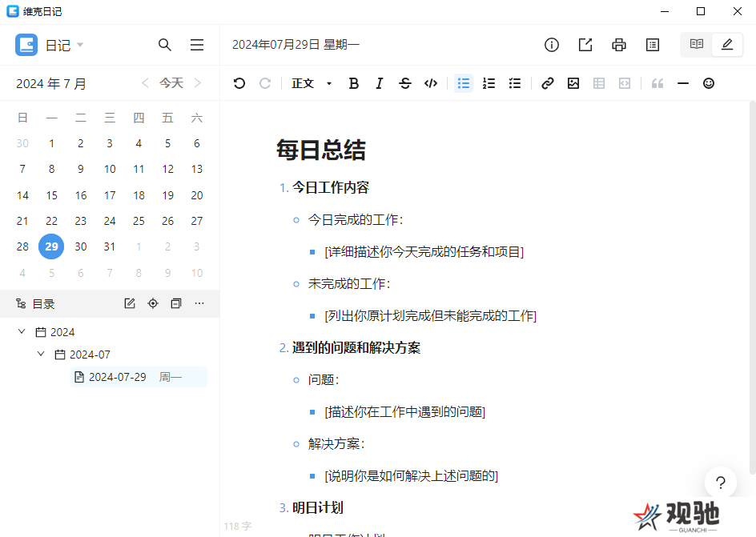The height and width of the screenshot is (537, 756).
Task: Select July 15 in the calendar
Action: coord(51,195)
